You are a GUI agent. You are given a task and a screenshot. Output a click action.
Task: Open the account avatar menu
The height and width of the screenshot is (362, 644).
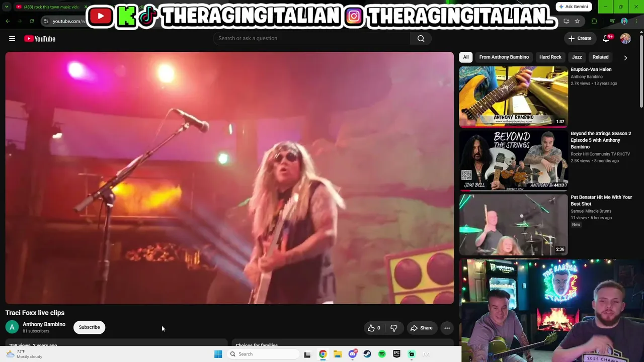(x=625, y=39)
